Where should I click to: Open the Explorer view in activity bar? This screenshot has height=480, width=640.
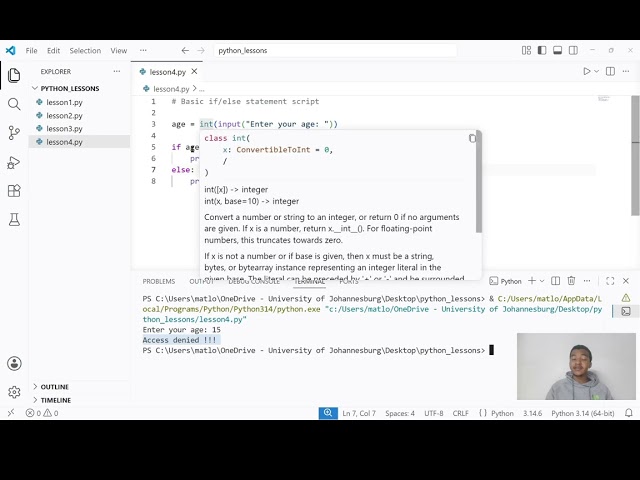point(14,75)
